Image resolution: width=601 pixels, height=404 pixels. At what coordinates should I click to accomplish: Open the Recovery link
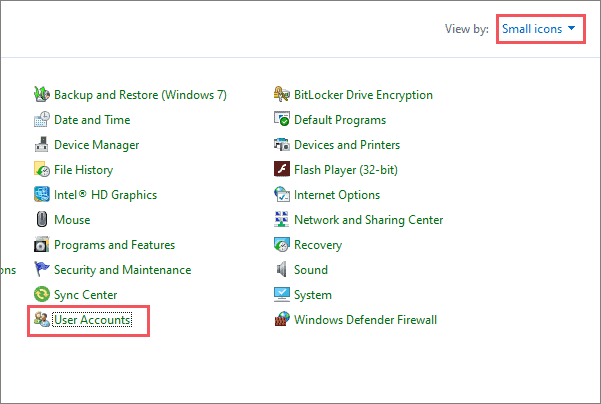point(318,245)
